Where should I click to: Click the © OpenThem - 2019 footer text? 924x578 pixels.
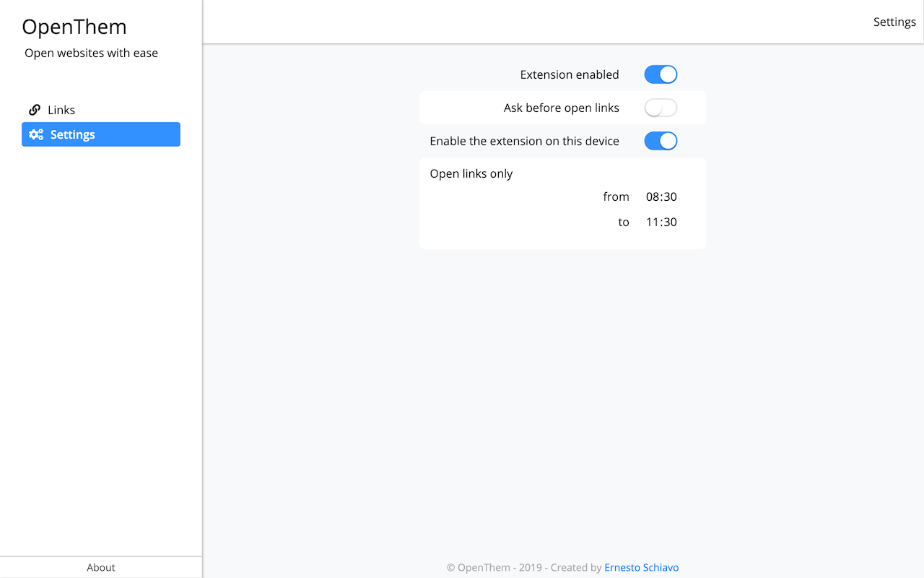pos(494,567)
